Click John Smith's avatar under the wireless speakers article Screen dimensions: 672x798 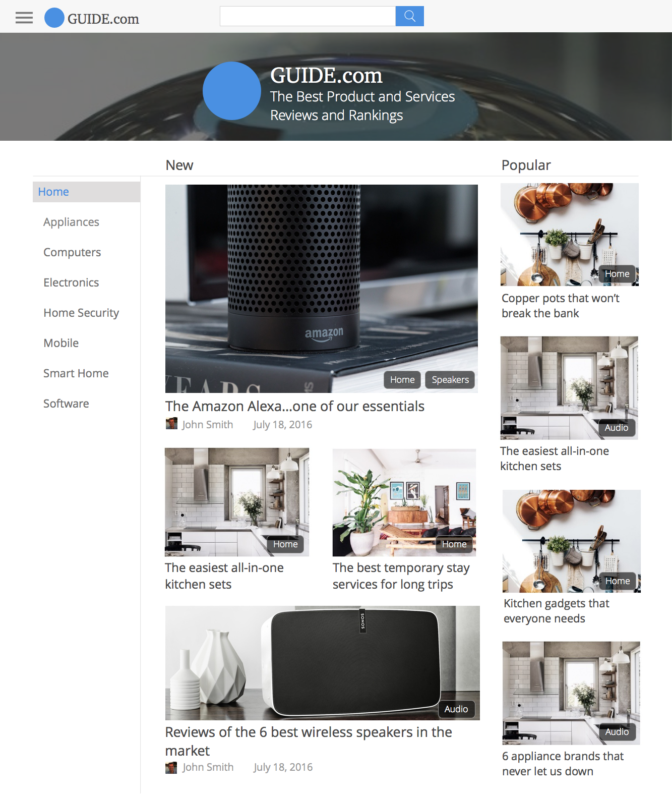171,768
